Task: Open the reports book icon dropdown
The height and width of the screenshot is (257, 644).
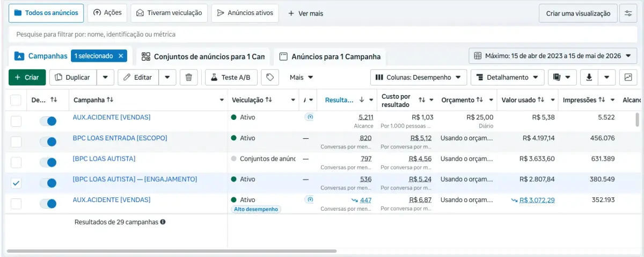Action: pos(562,77)
